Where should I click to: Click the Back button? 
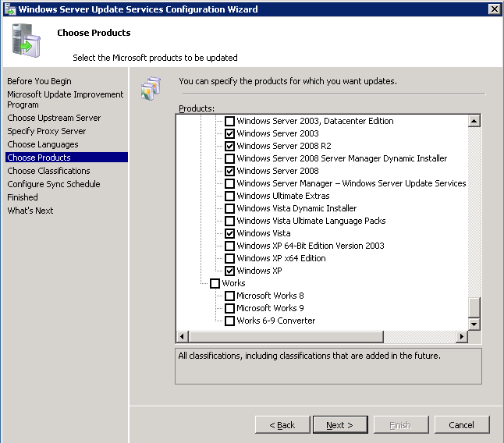282,425
